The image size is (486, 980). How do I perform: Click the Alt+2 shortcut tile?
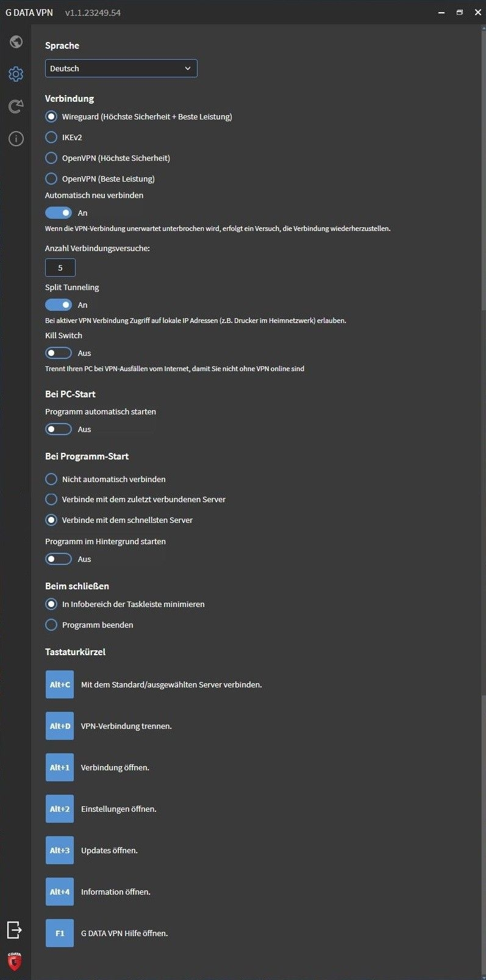[60, 809]
